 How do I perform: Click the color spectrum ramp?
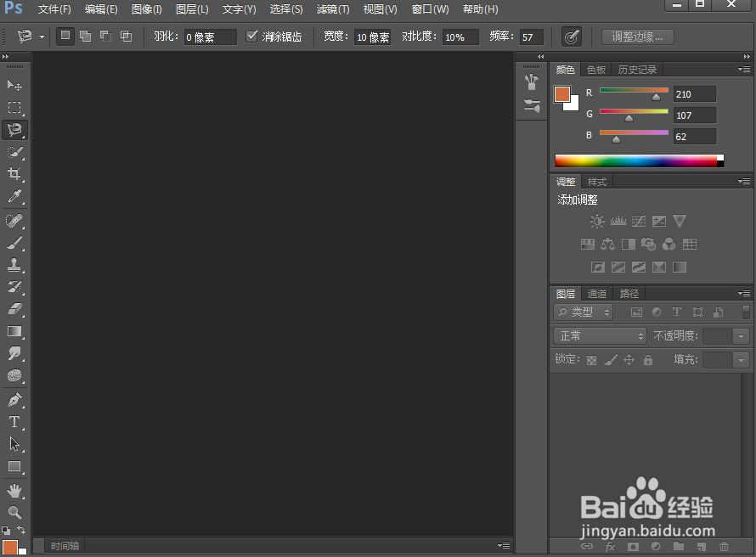coord(639,160)
